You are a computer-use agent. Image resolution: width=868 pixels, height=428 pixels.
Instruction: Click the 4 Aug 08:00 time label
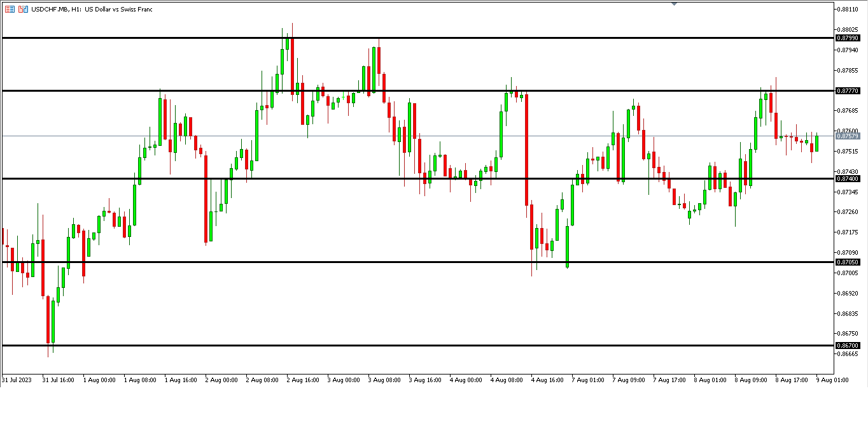point(507,380)
